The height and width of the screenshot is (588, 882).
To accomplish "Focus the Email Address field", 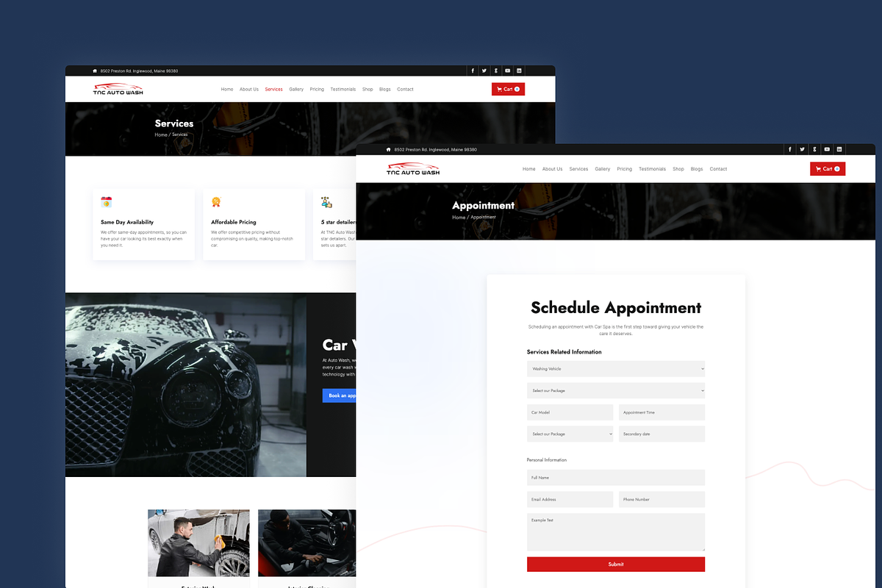I will click(x=570, y=499).
